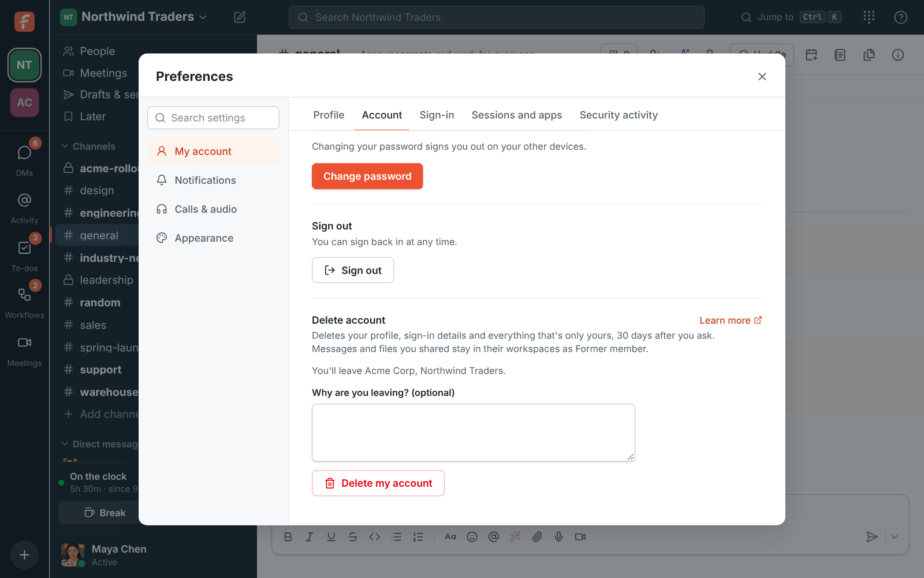The width and height of the screenshot is (924, 578).
Task: Switch to the Sign-in tab
Action: click(437, 115)
